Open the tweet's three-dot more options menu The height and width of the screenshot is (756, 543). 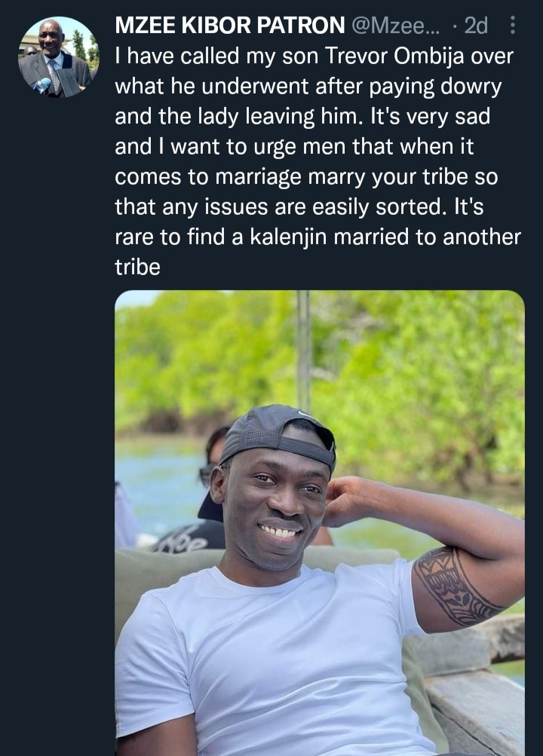(x=514, y=26)
